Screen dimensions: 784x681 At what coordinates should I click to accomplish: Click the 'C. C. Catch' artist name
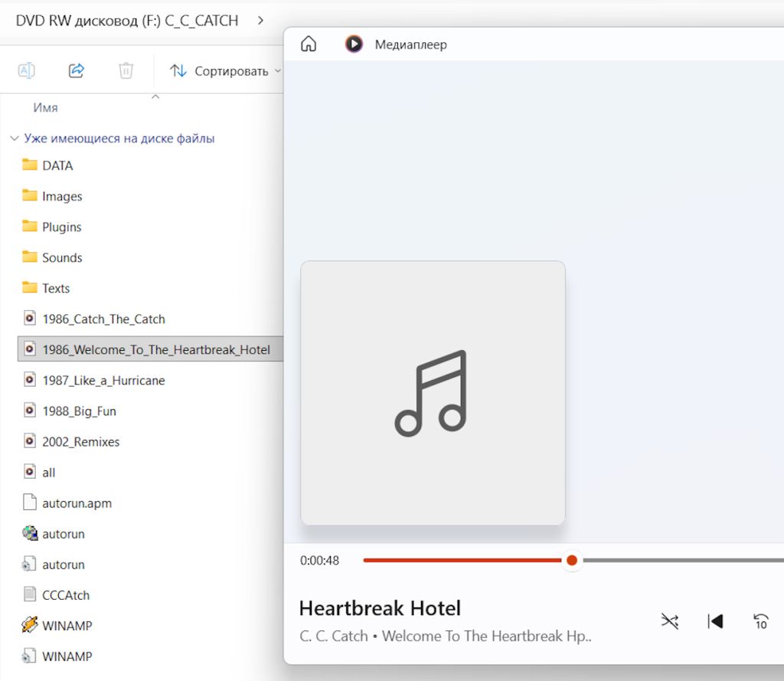pos(334,636)
